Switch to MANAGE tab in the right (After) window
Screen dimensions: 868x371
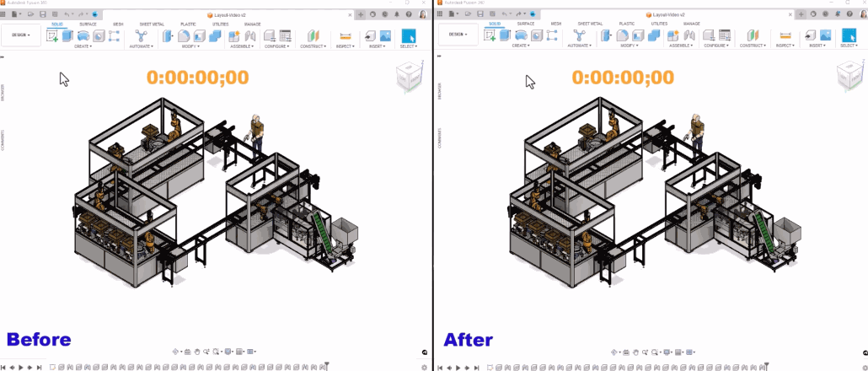(691, 24)
